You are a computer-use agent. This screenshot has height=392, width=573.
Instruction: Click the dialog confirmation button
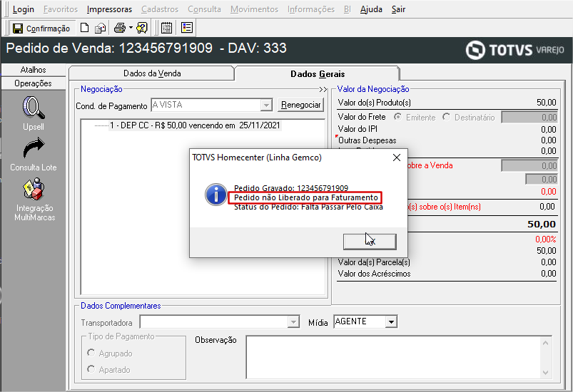click(370, 242)
